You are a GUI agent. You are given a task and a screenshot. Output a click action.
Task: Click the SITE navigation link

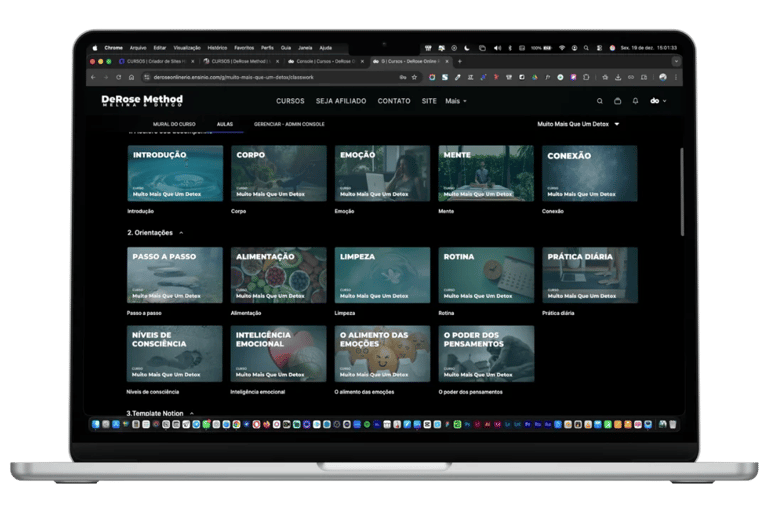[x=429, y=101]
